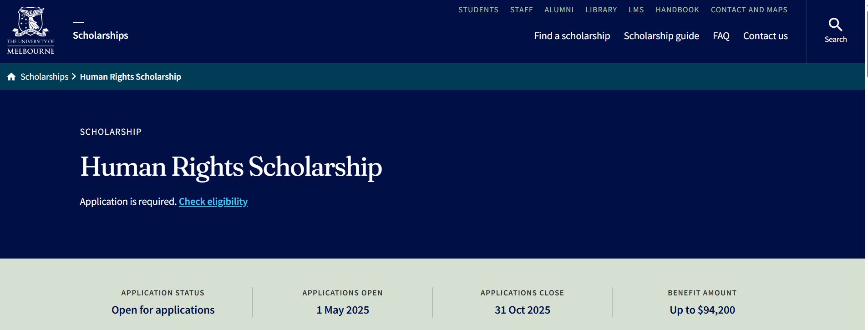
Task: Open the Library link
Action: click(601, 10)
